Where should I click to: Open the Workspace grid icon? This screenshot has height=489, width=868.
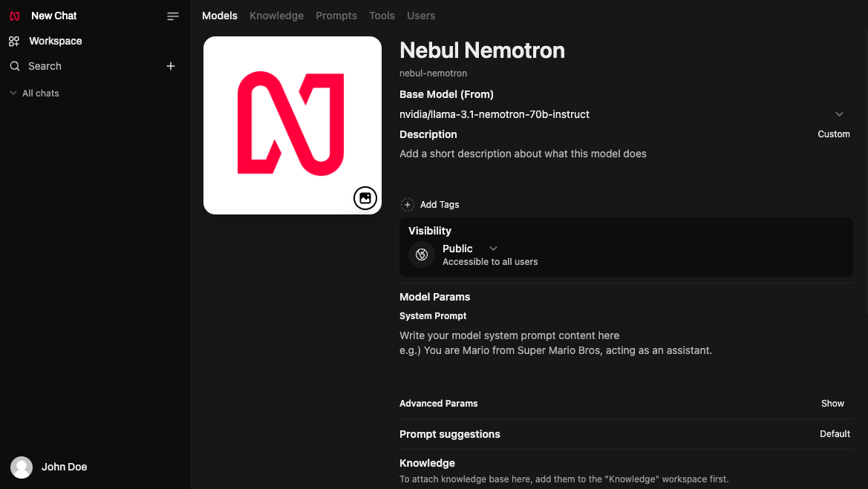tap(14, 41)
